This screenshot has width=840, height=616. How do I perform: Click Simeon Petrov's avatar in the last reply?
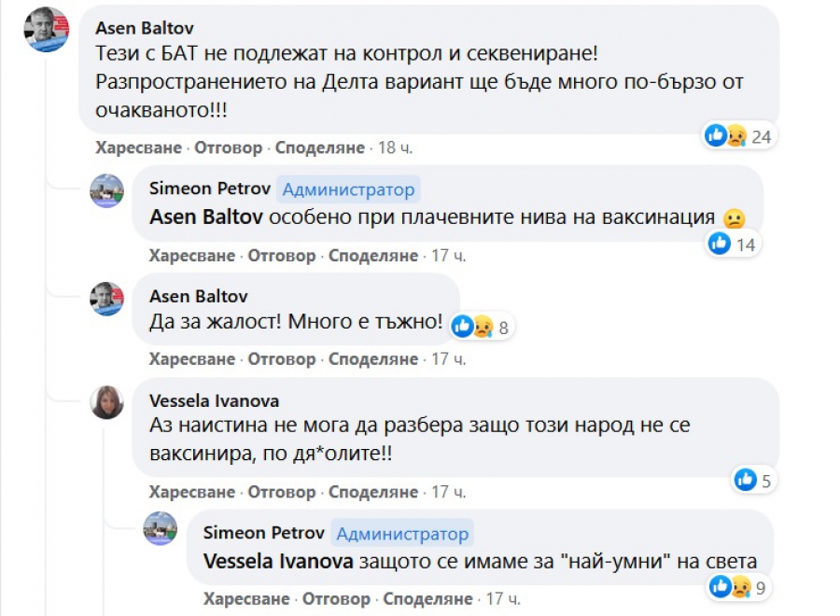coord(161,529)
